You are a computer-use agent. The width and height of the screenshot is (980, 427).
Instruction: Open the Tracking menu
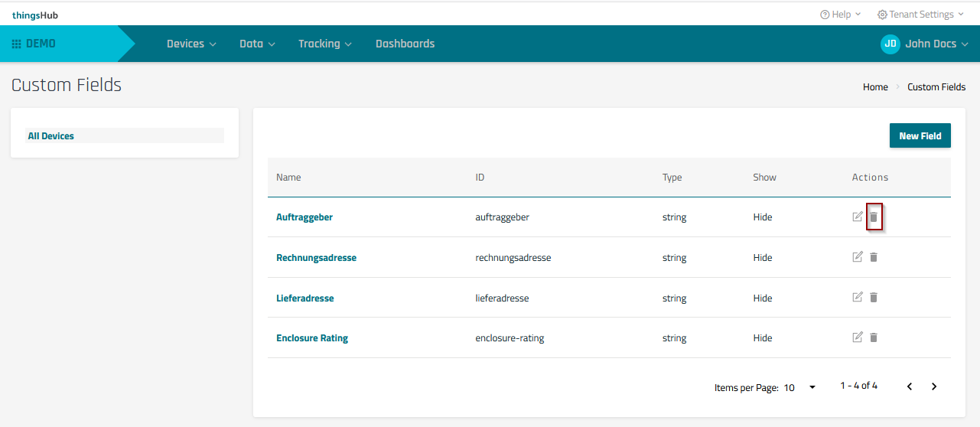[324, 44]
